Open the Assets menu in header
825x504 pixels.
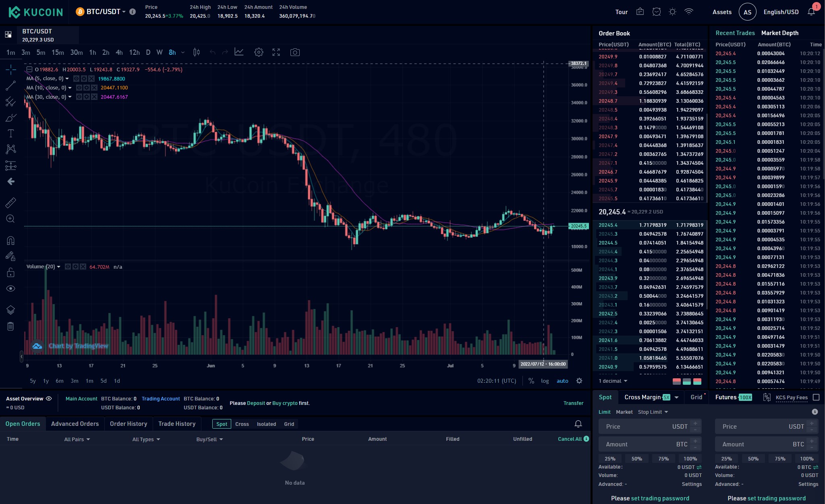coord(722,12)
